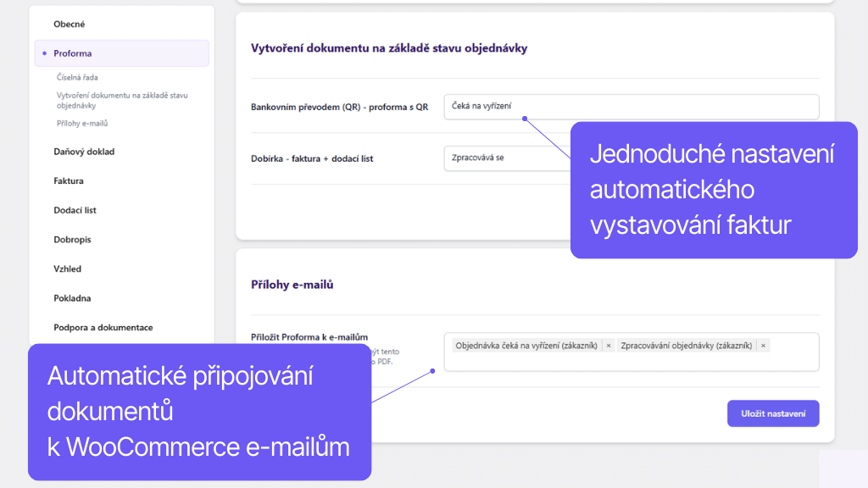Select the 'Zpracovávání objednávky (zákazník)' tag label

point(686,346)
